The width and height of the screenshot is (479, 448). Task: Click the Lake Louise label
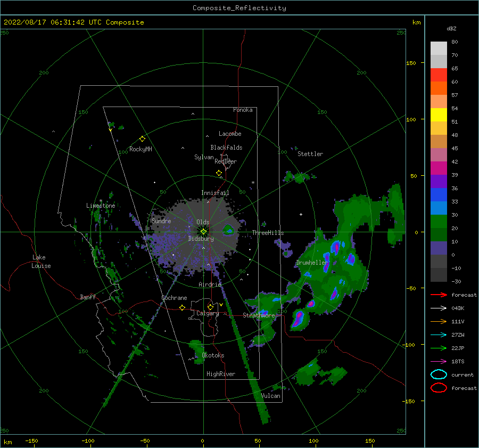pyautogui.click(x=41, y=262)
